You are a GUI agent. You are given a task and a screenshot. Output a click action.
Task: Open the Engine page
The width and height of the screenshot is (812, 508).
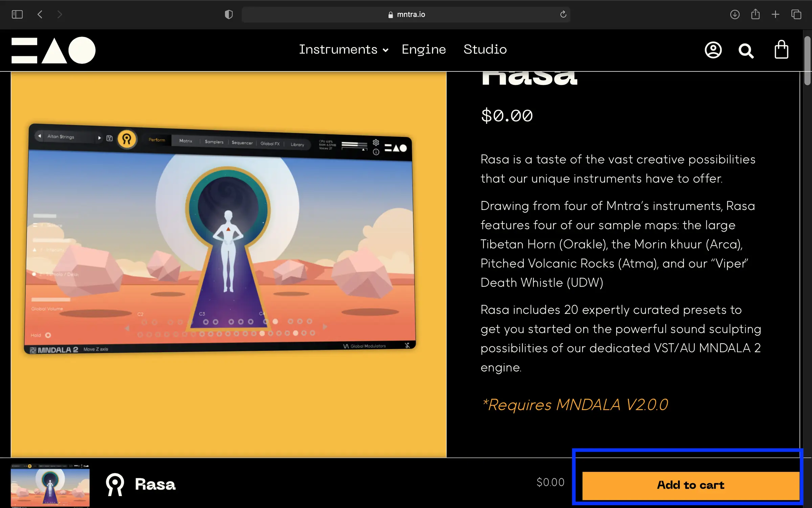(424, 49)
